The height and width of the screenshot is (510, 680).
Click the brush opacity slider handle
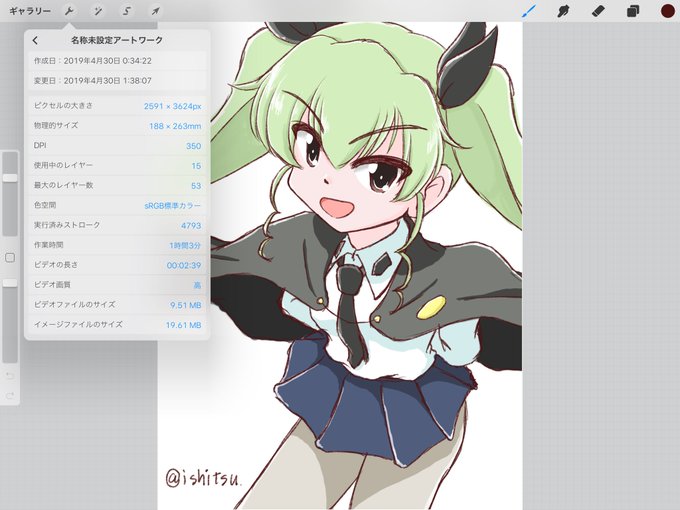[10, 283]
